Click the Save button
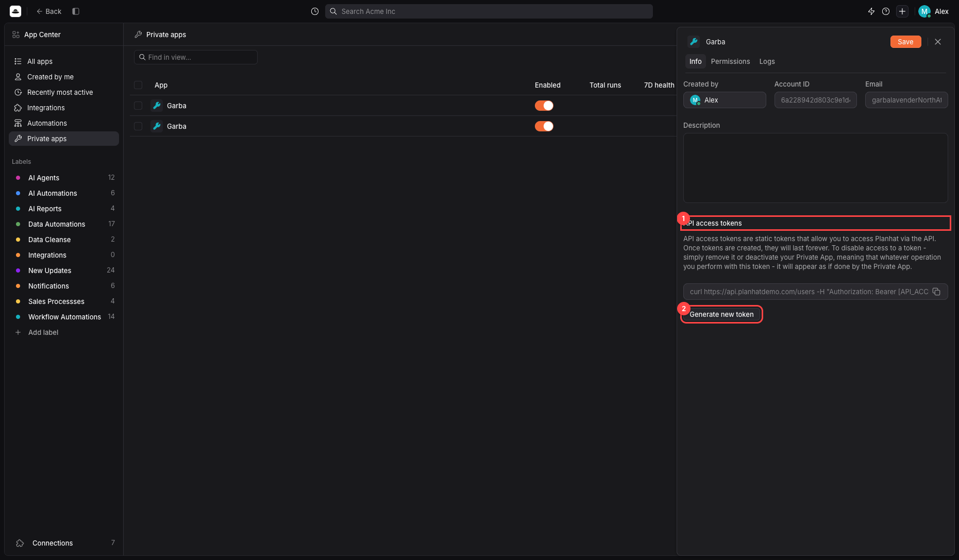Viewport: 959px width, 560px height. (x=905, y=42)
